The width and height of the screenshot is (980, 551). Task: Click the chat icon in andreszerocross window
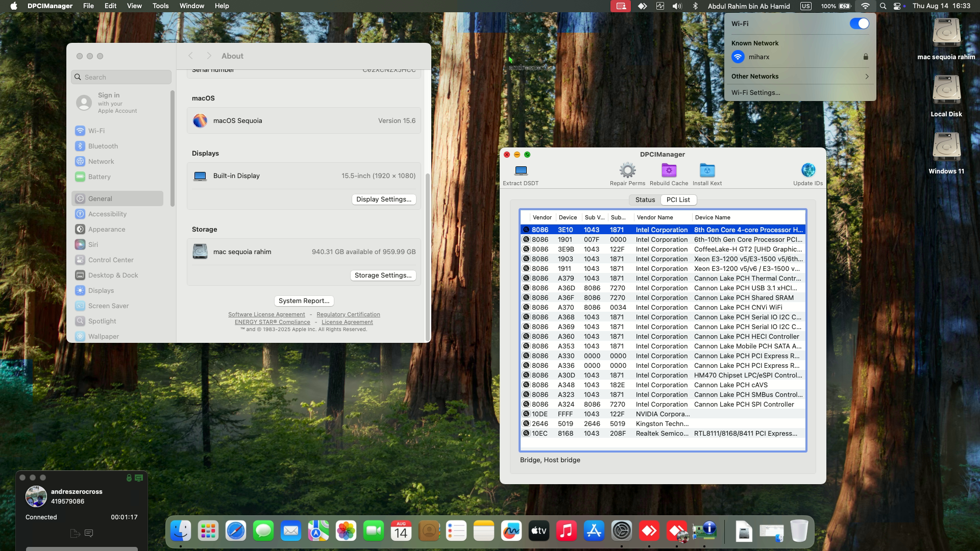pos(89,534)
